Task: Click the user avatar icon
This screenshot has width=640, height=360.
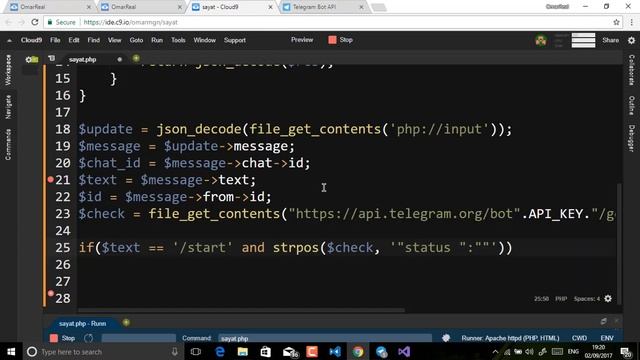Action: pos(541,40)
